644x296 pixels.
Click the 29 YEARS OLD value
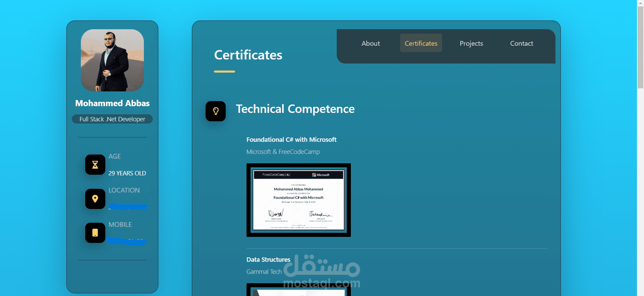(127, 173)
